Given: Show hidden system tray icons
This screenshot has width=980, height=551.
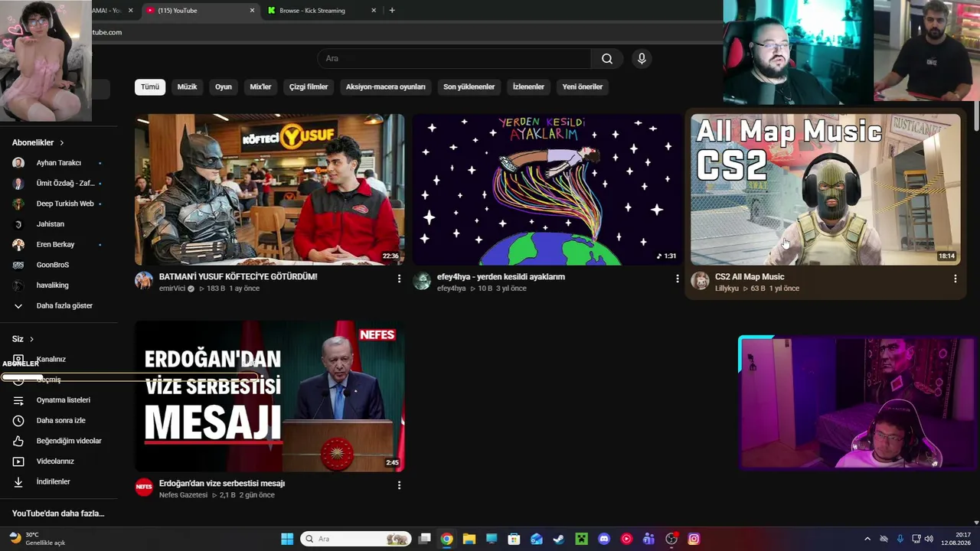Looking at the screenshot, I should (x=867, y=539).
